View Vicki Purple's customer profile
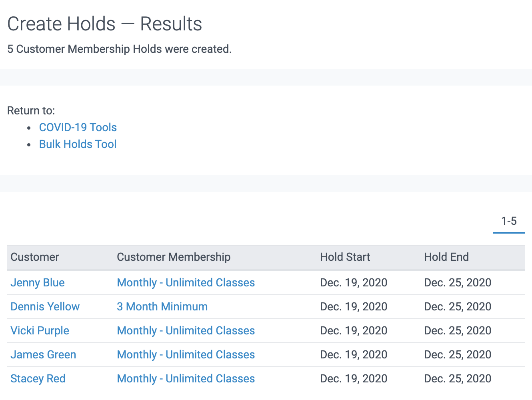This screenshot has width=532, height=400. 40,331
